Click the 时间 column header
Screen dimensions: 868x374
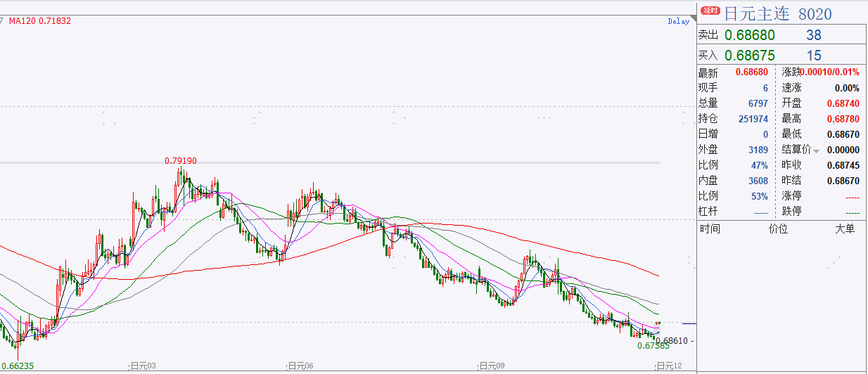pyautogui.click(x=710, y=229)
